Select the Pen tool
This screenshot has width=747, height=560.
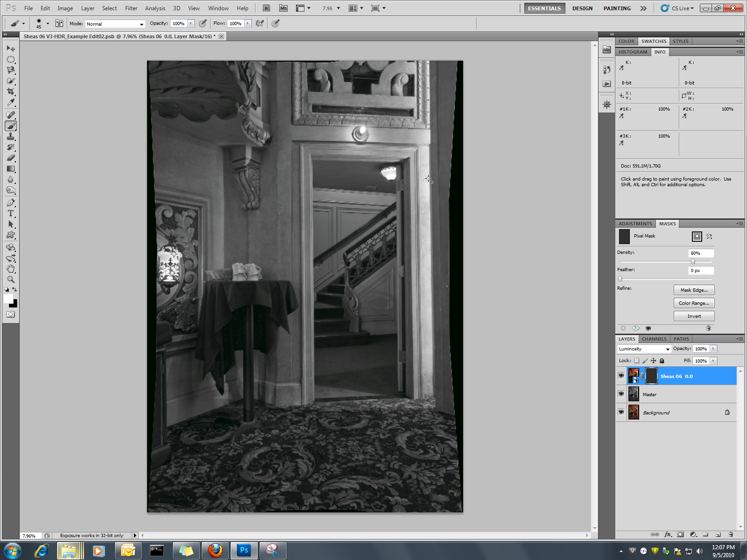(x=11, y=203)
